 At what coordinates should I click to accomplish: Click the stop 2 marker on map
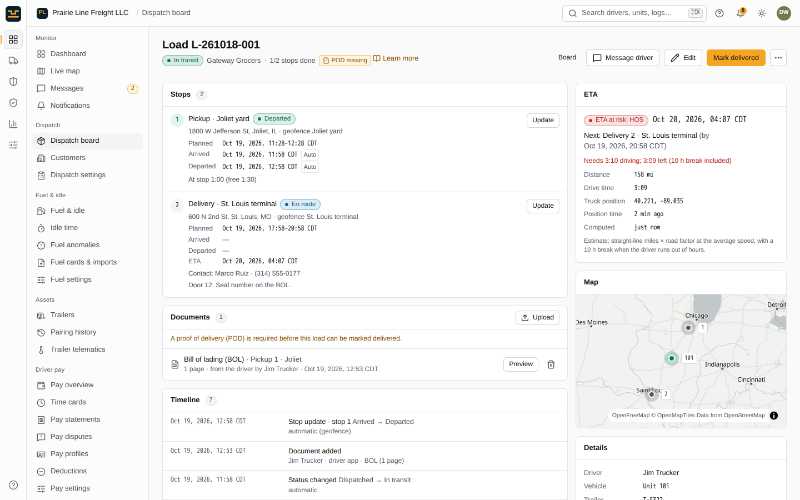[651, 394]
